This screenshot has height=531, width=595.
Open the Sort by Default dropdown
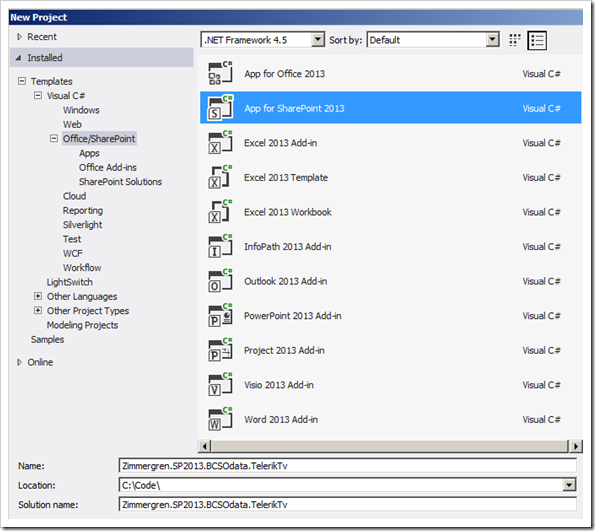492,39
